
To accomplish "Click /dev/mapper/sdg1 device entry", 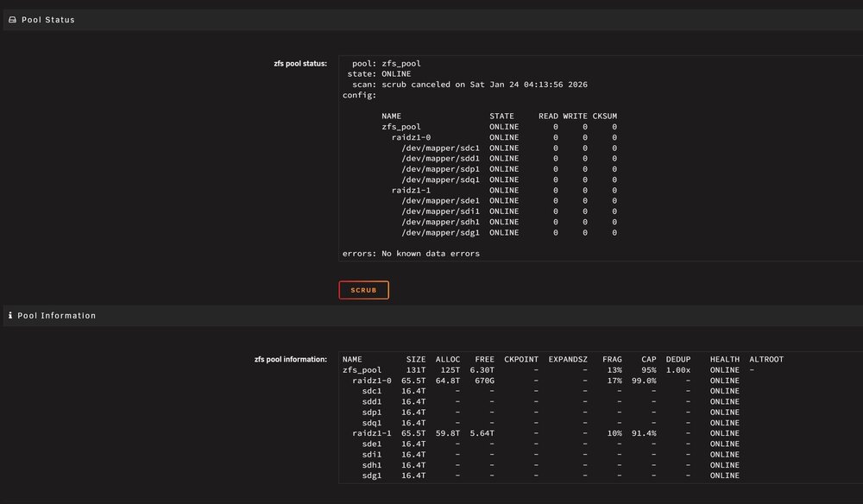I will 440,233.
